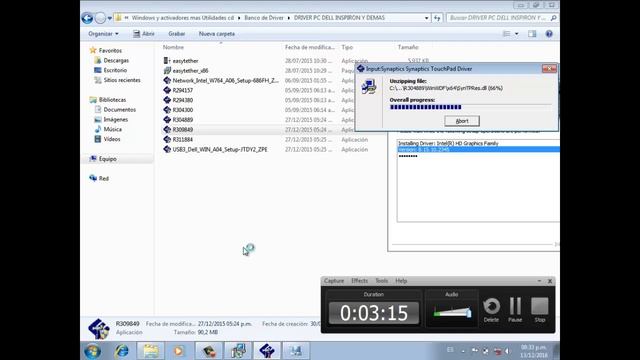Screen dimensions: 640x360
Task: Click Abrir in the toolbar
Action: 144,34
